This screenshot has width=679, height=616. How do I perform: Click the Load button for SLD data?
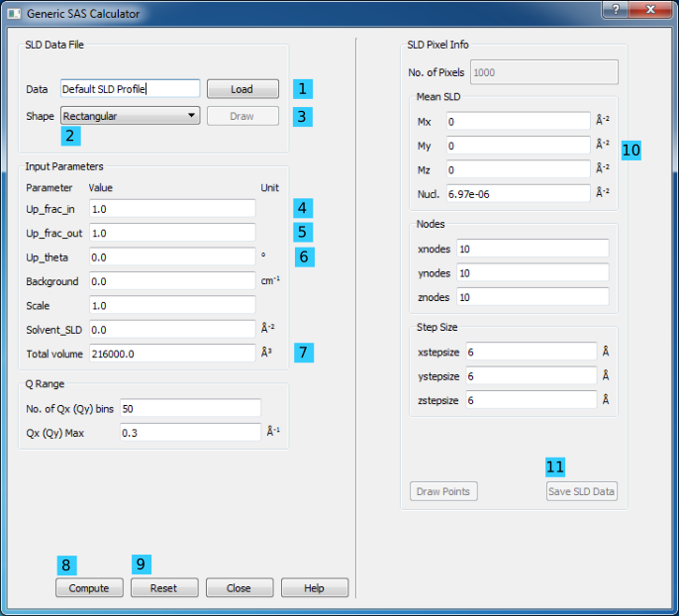242,89
